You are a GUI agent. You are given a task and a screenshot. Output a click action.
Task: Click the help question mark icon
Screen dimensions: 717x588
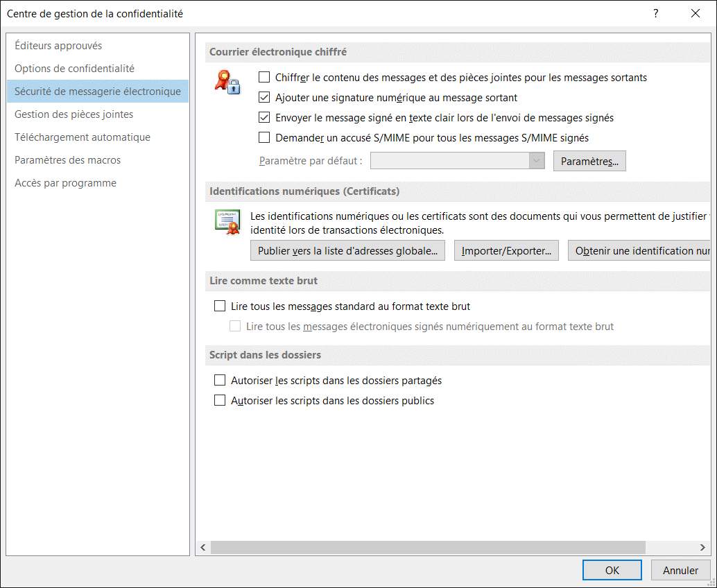point(655,13)
